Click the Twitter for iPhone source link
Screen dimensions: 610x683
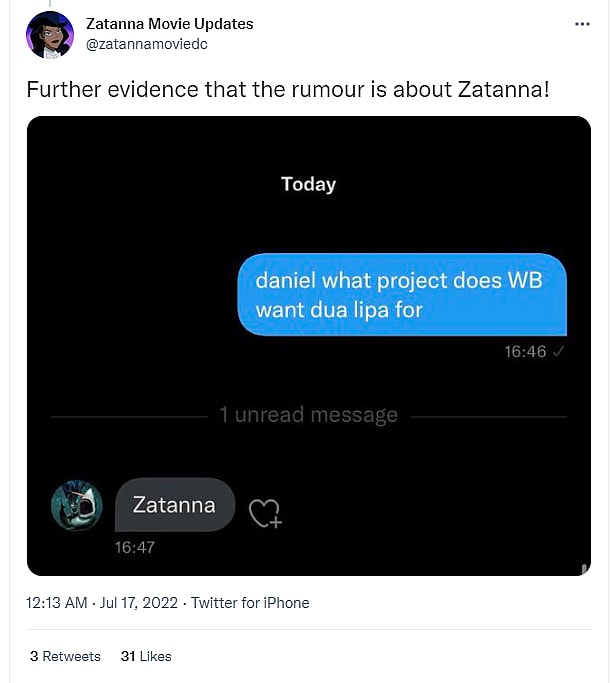click(x=250, y=603)
